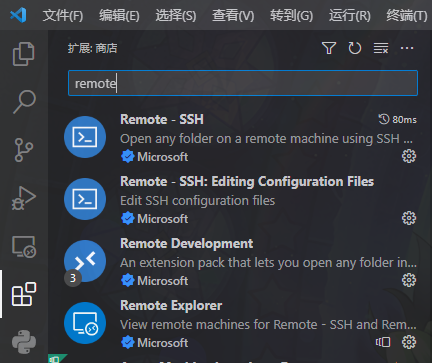Open the Python icon in activity bar

24,342
